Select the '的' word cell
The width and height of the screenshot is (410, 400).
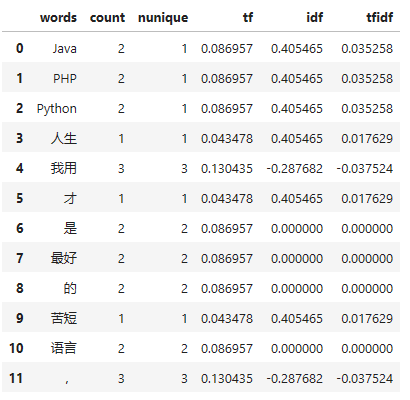click(x=70, y=288)
